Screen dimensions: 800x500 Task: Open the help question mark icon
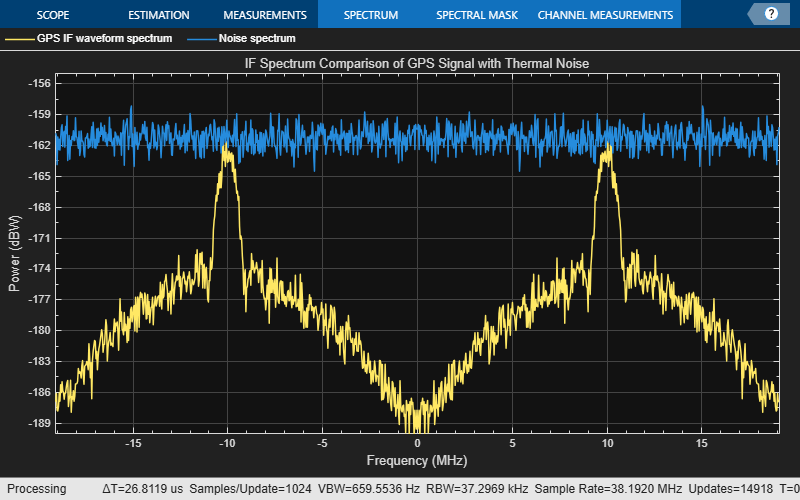pyautogui.click(x=771, y=14)
